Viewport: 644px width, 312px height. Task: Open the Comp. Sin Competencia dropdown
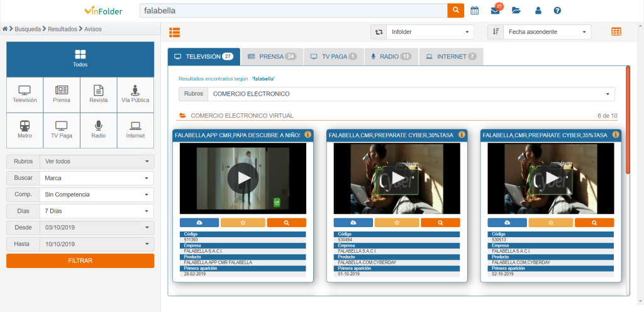point(97,194)
